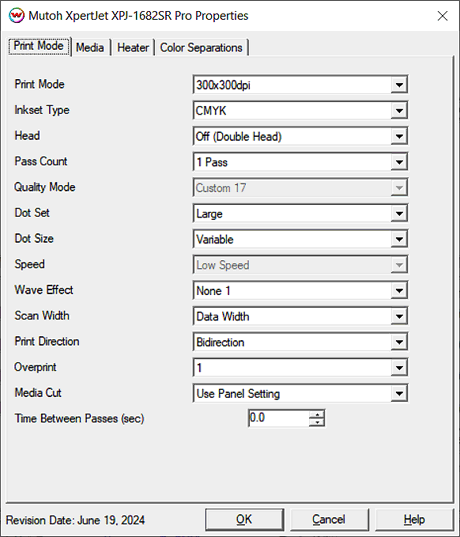The image size is (460, 537).
Task: Open the Head dropdown showing Off (Double Head)
Action: point(300,136)
